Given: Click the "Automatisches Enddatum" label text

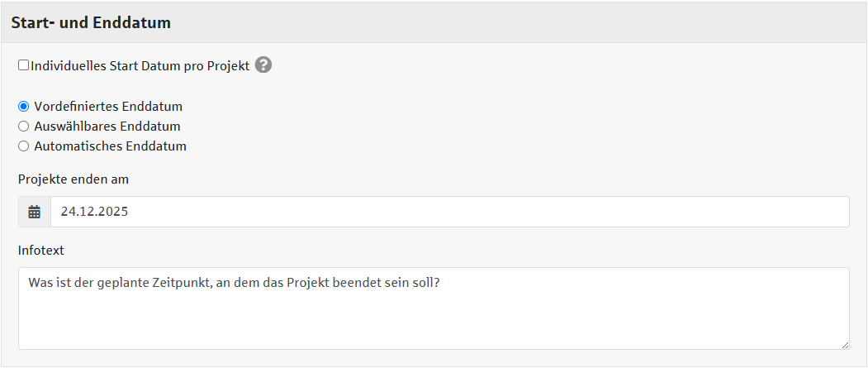Looking at the screenshot, I should pyautogui.click(x=110, y=146).
